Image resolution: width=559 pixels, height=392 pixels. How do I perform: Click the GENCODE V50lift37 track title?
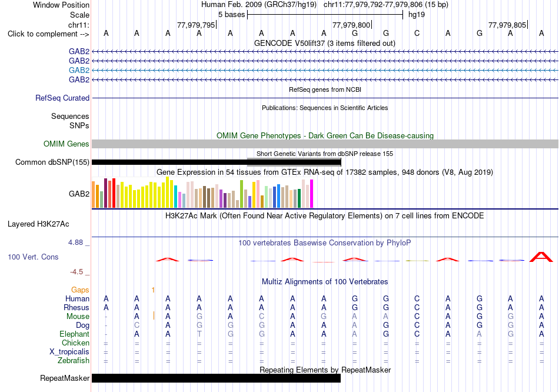tap(325, 44)
